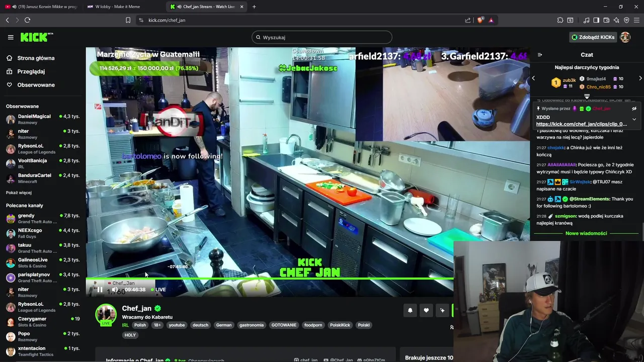Open a new browser tab
The image size is (644, 362).
click(x=254, y=7)
